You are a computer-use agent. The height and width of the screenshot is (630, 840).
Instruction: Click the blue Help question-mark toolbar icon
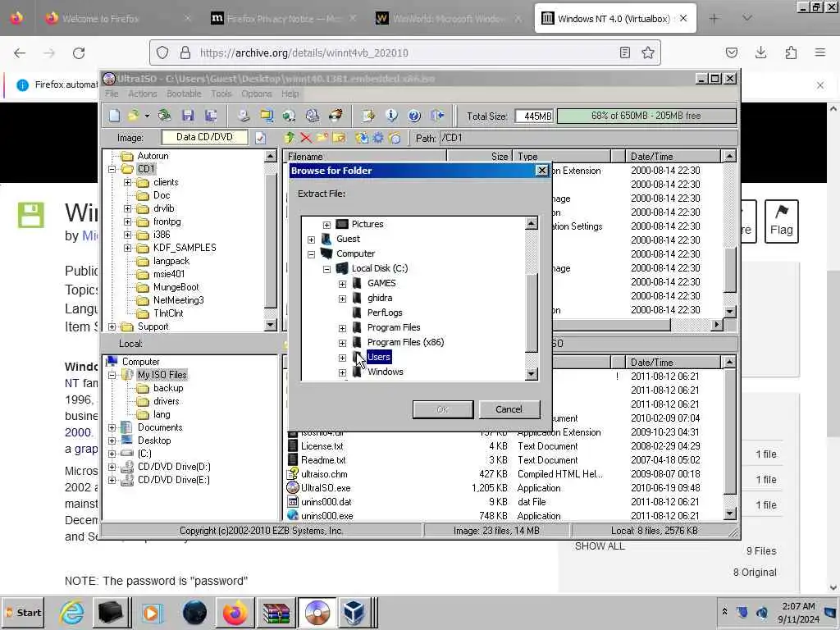point(414,116)
